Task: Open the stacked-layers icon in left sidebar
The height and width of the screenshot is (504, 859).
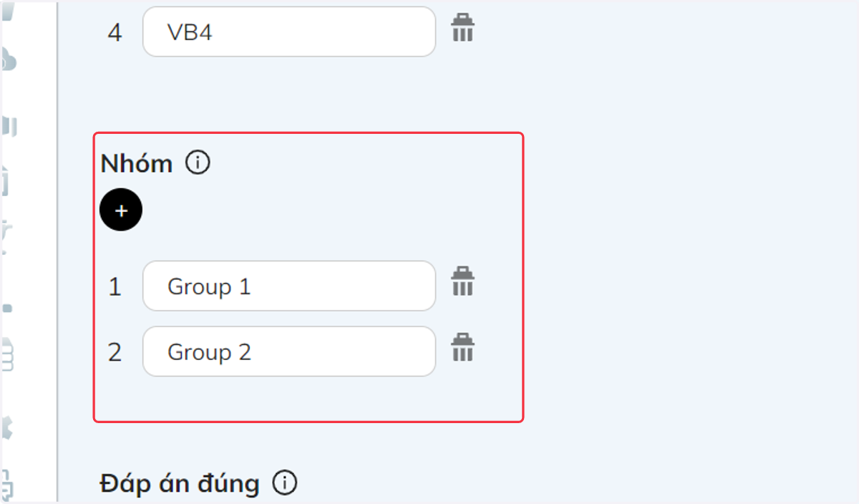Action: point(8,354)
